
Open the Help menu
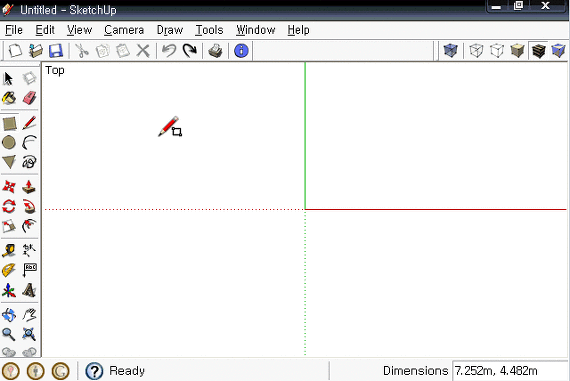point(298,30)
